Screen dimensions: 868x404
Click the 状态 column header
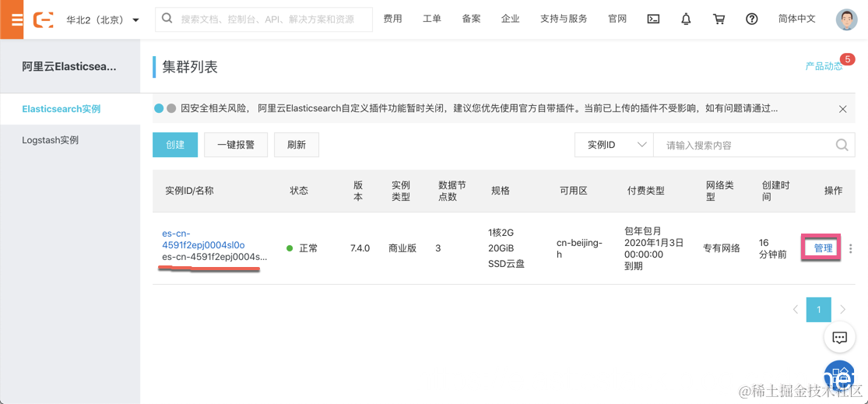coord(299,191)
